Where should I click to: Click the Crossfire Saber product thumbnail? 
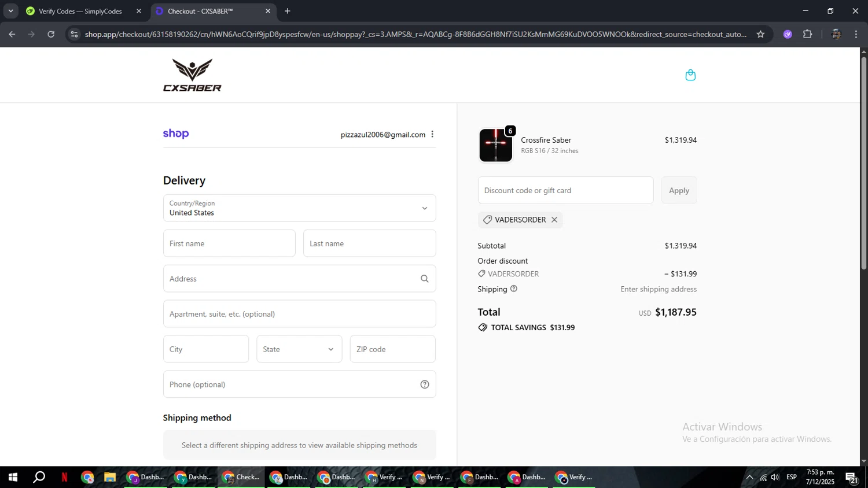[495, 145]
